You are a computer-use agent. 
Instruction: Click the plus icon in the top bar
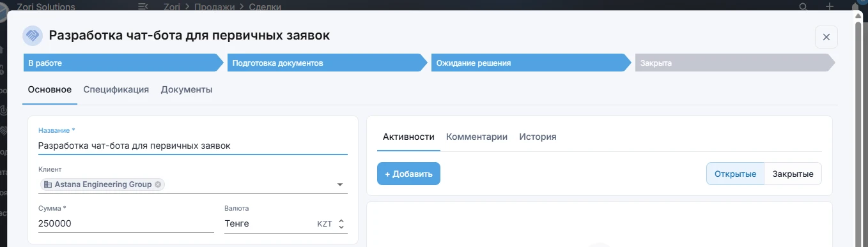coord(829,6)
